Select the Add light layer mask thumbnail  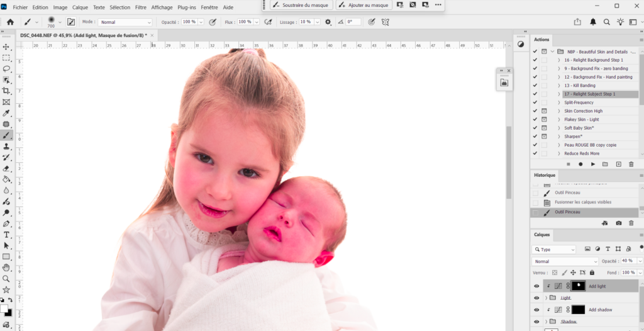click(x=578, y=286)
